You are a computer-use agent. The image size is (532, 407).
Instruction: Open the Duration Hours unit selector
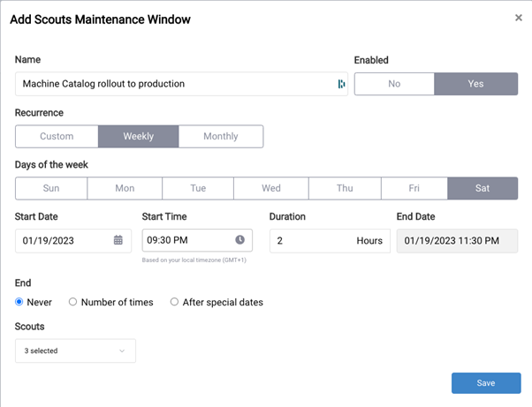(x=369, y=241)
